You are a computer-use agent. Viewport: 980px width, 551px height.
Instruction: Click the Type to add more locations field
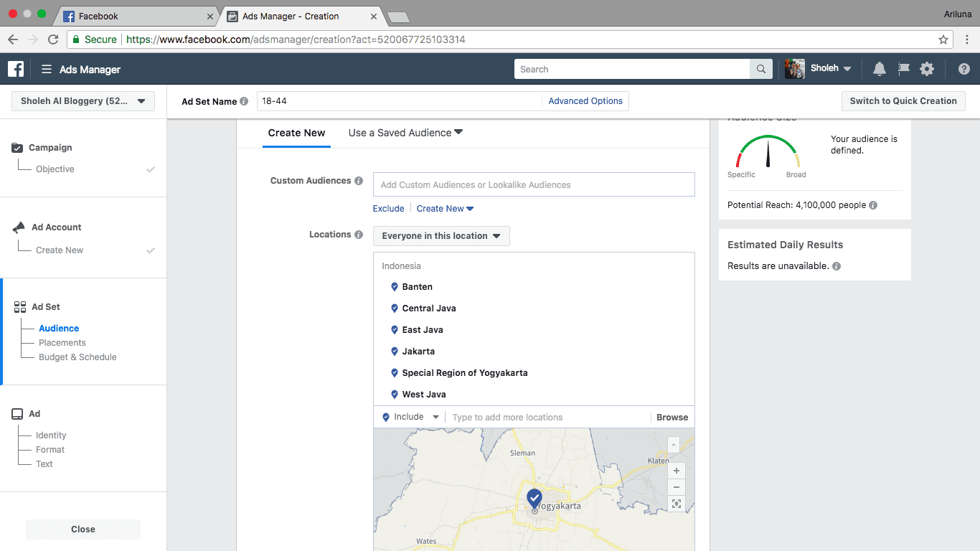tap(549, 418)
